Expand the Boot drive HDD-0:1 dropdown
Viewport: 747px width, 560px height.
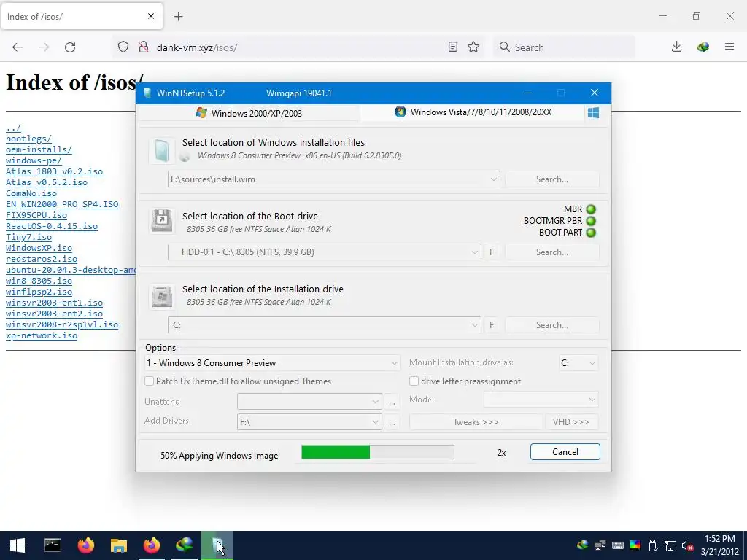pyautogui.click(x=474, y=252)
